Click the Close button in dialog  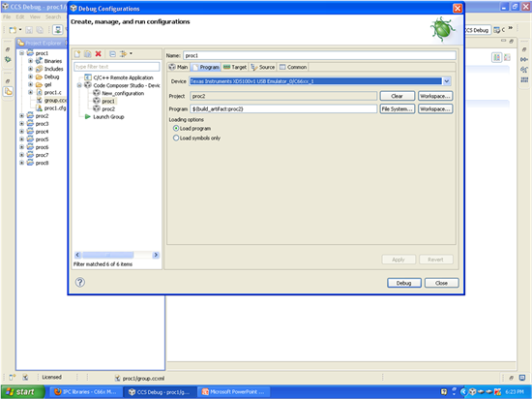(441, 283)
